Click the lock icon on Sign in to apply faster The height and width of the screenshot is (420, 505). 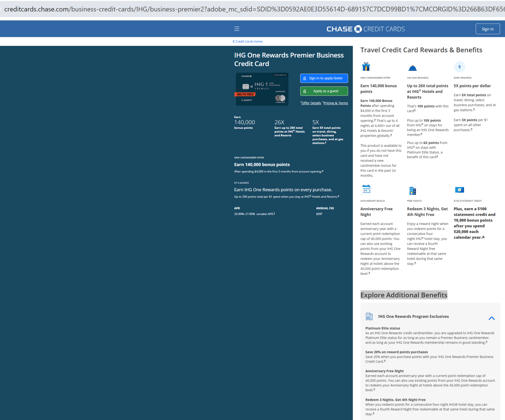click(x=305, y=78)
